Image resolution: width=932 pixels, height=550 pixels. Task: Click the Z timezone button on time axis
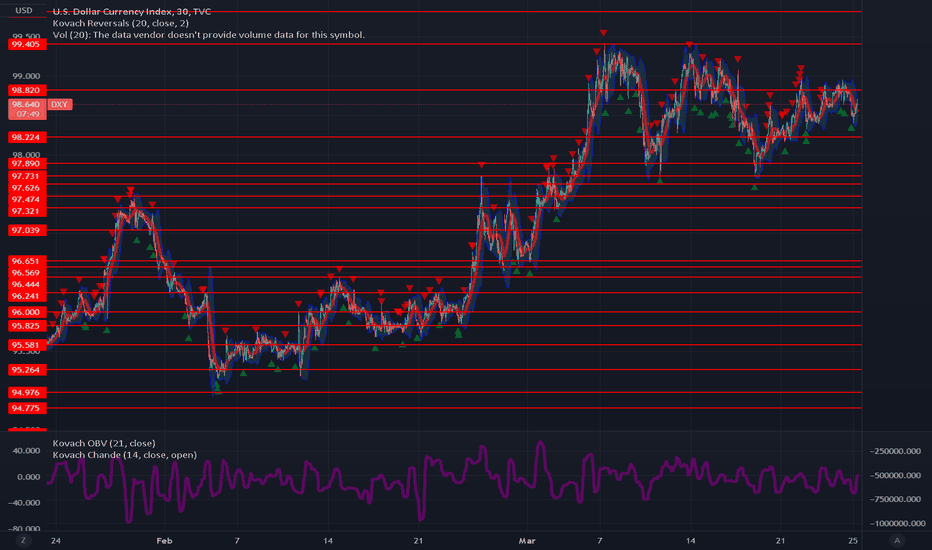23,540
